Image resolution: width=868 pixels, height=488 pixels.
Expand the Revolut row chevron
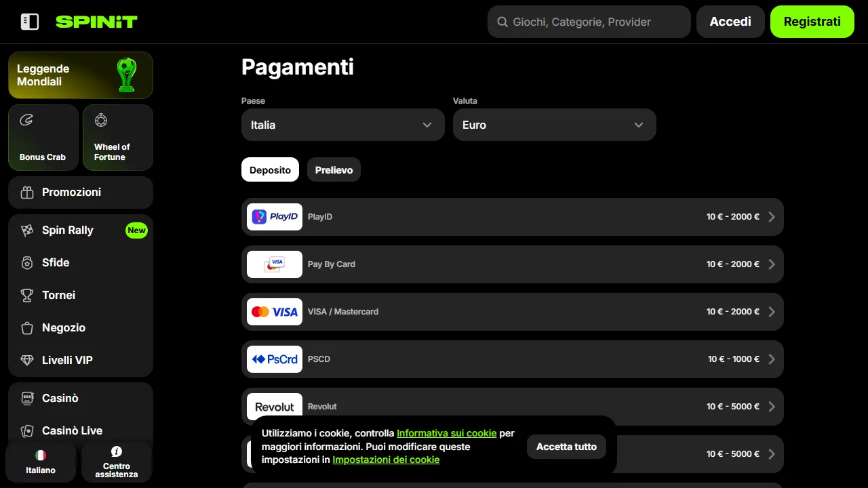(x=772, y=407)
